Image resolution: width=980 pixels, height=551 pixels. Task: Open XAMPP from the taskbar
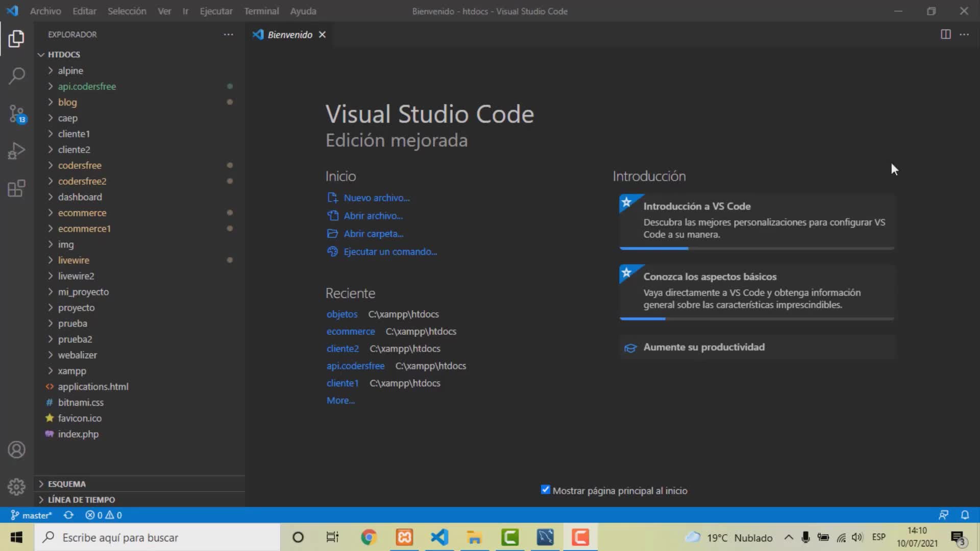point(404,537)
